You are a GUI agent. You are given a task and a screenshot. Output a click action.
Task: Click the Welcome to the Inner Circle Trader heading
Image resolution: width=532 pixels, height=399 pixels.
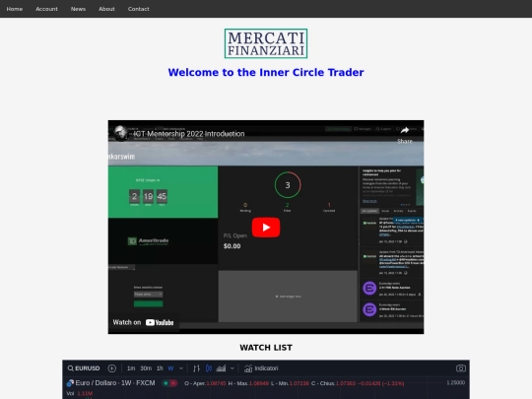266,72
